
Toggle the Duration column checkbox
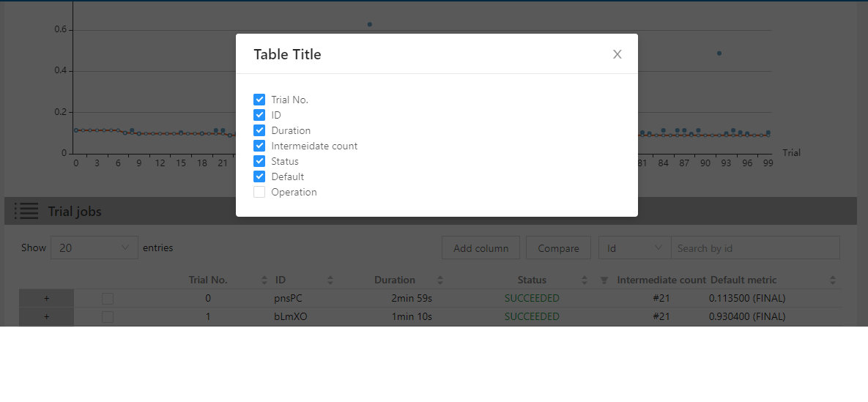point(259,130)
